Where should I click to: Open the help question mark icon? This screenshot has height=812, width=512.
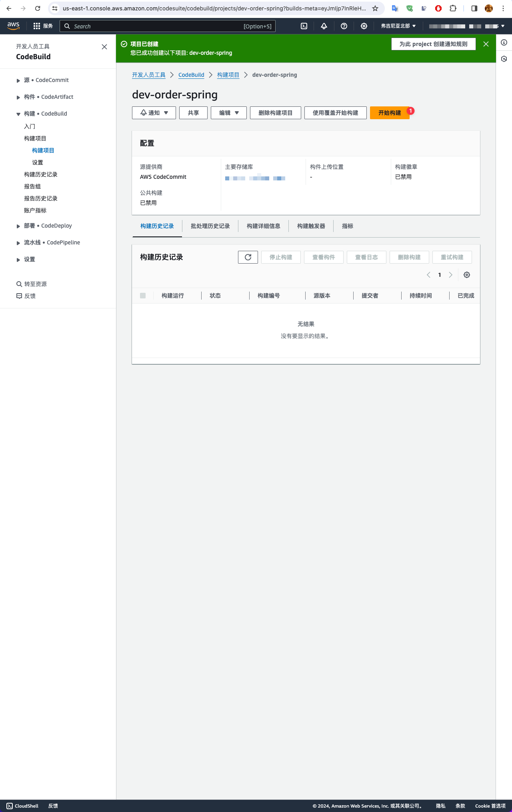[x=344, y=26]
